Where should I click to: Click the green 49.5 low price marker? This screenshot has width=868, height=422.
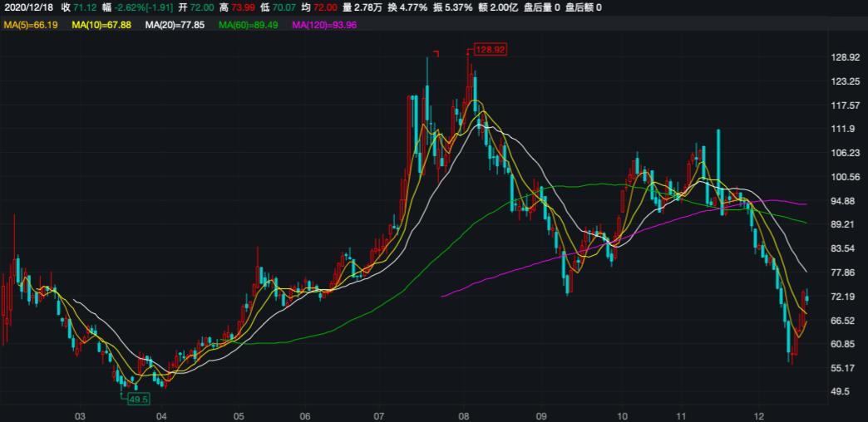pos(138,399)
